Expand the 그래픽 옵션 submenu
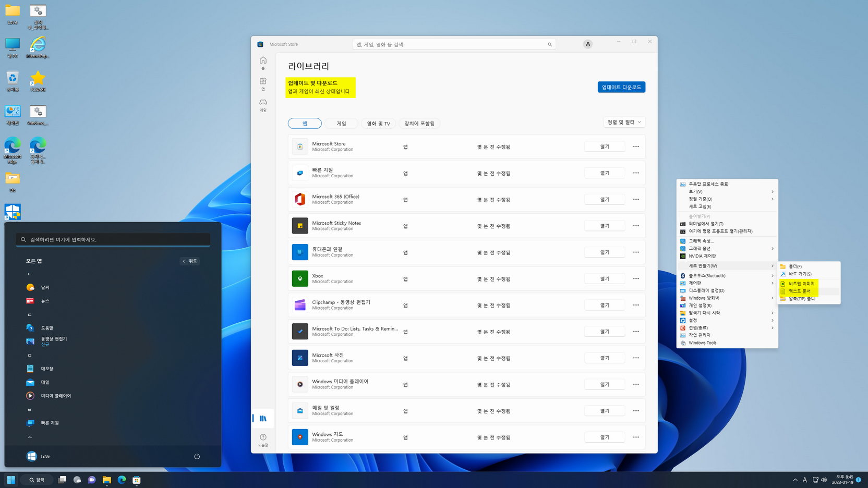Viewport: 868px width, 488px height. (x=727, y=249)
